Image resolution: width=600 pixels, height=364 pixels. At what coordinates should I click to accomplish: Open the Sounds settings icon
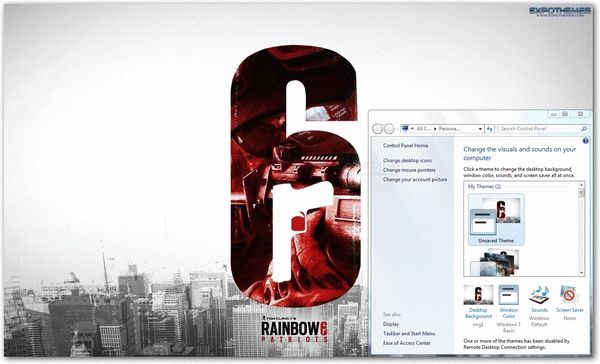[x=539, y=295]
